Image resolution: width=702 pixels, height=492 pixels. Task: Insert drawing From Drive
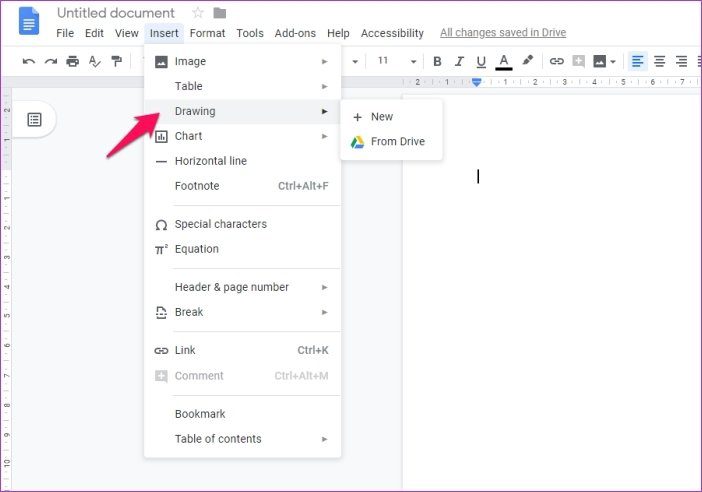point(391,142)
